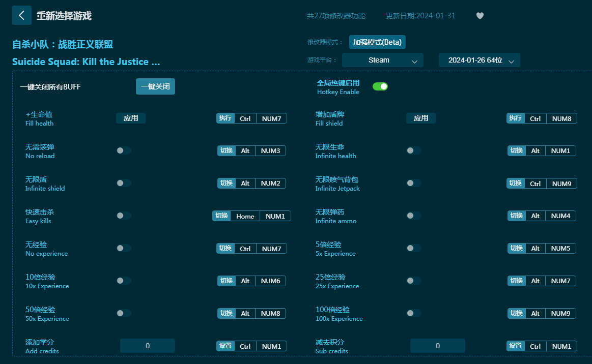Viewport: 592px width, 364px height.
Task: Click the back arrow icon
Action: coord(21,15)
